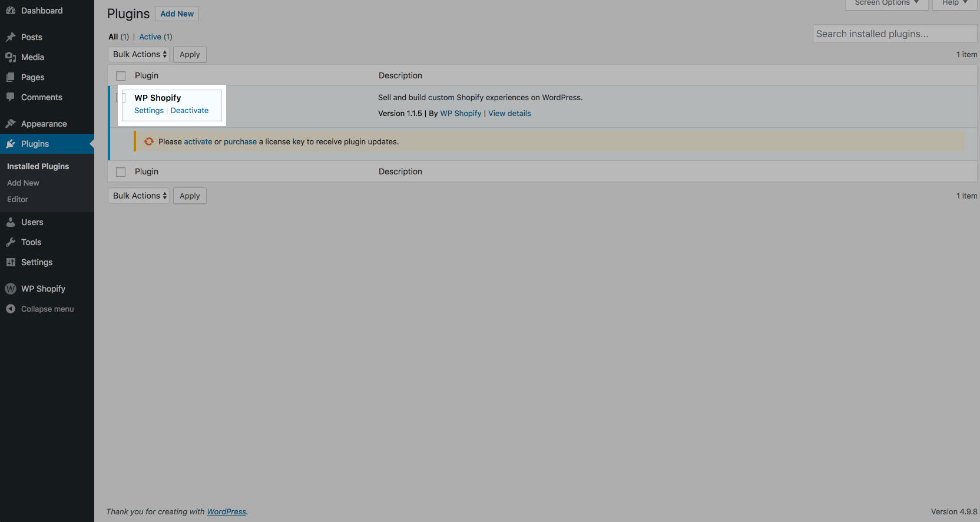This screenshot has height=522, width=980.
Task: Click the WP Shopify plugin name
Action: pyautogui.click(x=158, y=98)
